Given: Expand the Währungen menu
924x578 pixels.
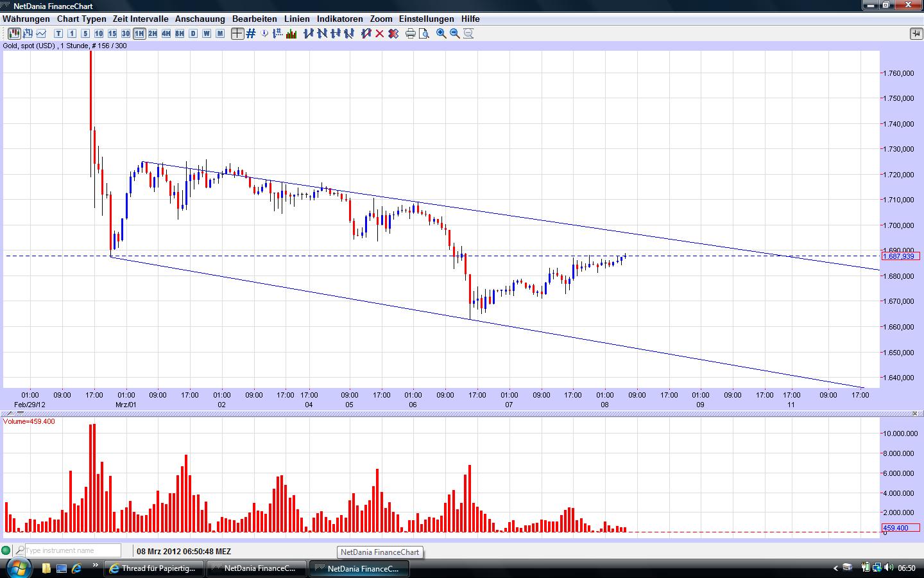Looking at the screenshot, I should click(x=26, y=19).
